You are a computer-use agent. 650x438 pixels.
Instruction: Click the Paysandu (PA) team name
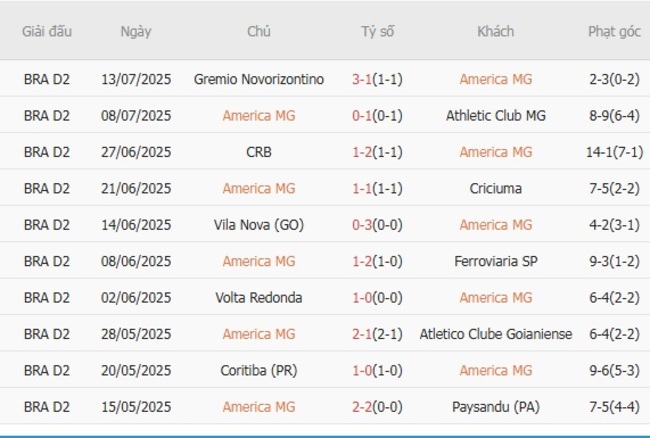pos(495,406)
